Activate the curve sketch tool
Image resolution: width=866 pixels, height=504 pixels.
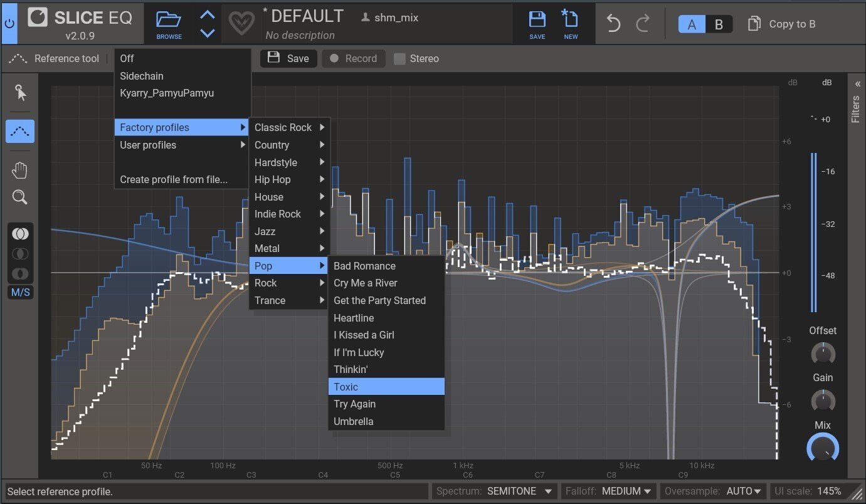point(19,131)
